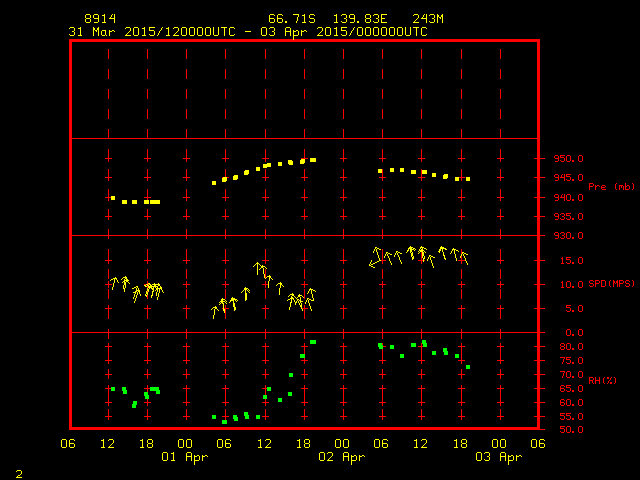Click the pressure axis value "940.0"
This screenshot has height=480, width=640.
point(568,197)
